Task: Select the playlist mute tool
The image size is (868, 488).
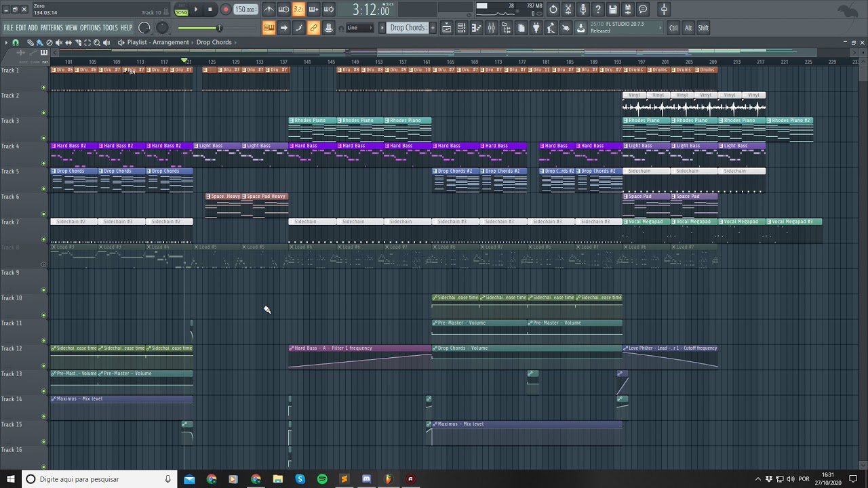Action: pos(59,43)
